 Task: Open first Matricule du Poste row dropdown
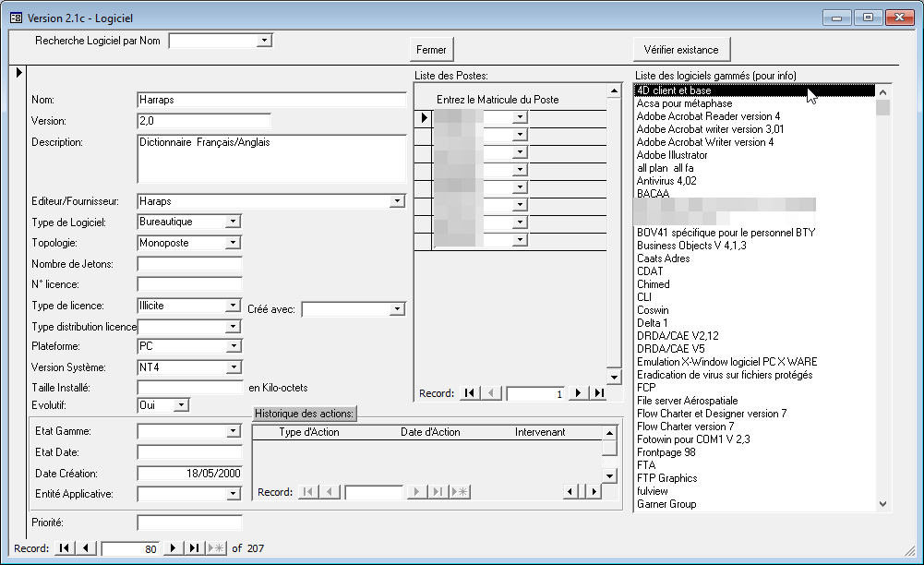(519, 117)
